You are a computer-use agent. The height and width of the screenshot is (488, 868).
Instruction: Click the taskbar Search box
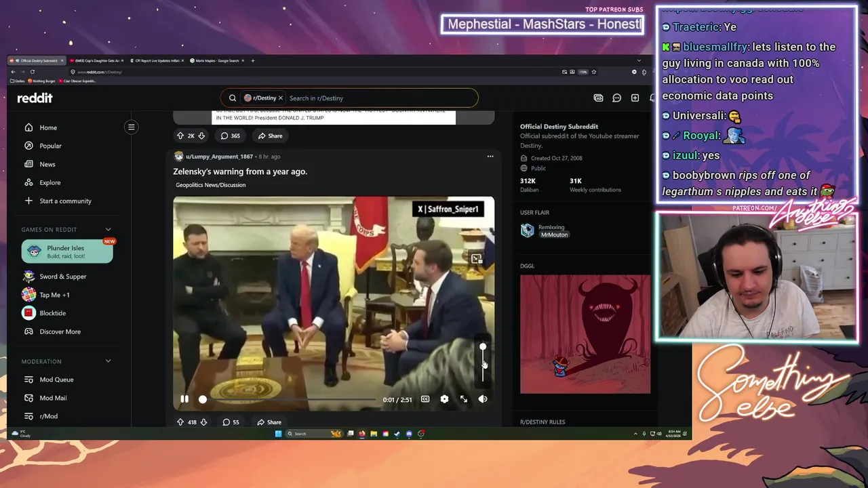click(314, 434)
